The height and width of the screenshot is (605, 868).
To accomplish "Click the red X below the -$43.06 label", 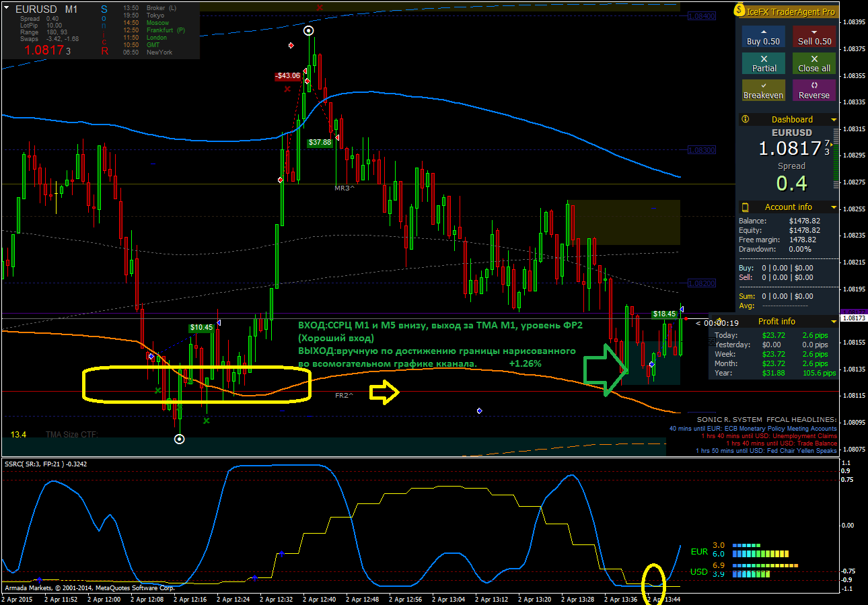I will (x=288, y=88).
